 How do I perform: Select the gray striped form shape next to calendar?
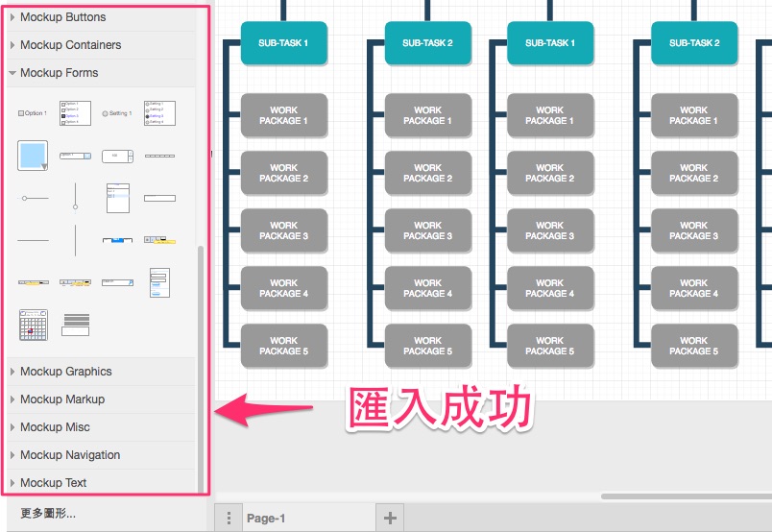tap(75, 326)
